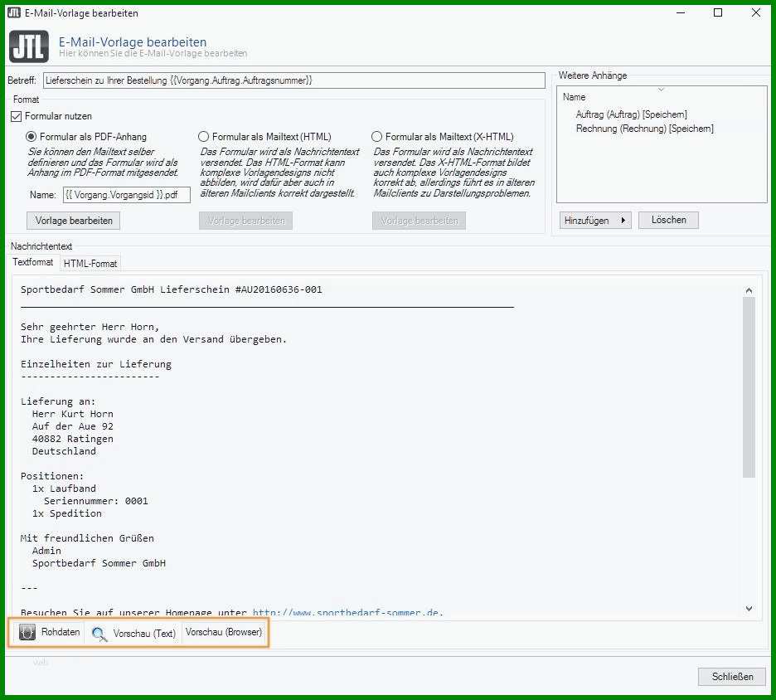776x700 pixels.
Task: Open Rohdaten view via braces icon
Action: click(x=27, y=632)
